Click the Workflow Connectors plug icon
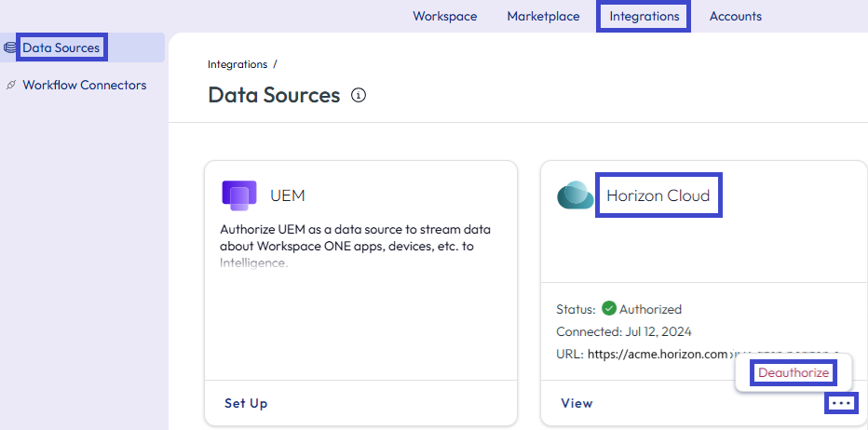868x430 pixels. (10, 86)
